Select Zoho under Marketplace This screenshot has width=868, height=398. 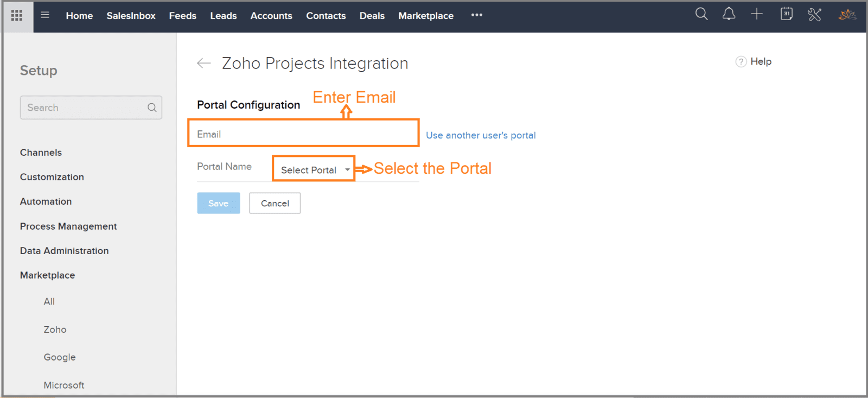55,330
